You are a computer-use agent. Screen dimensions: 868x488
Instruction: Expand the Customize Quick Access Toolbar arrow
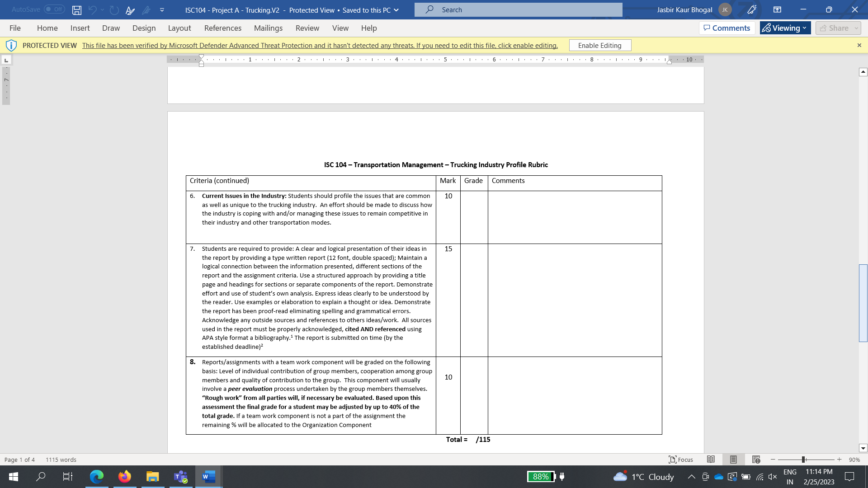(162, 9)
